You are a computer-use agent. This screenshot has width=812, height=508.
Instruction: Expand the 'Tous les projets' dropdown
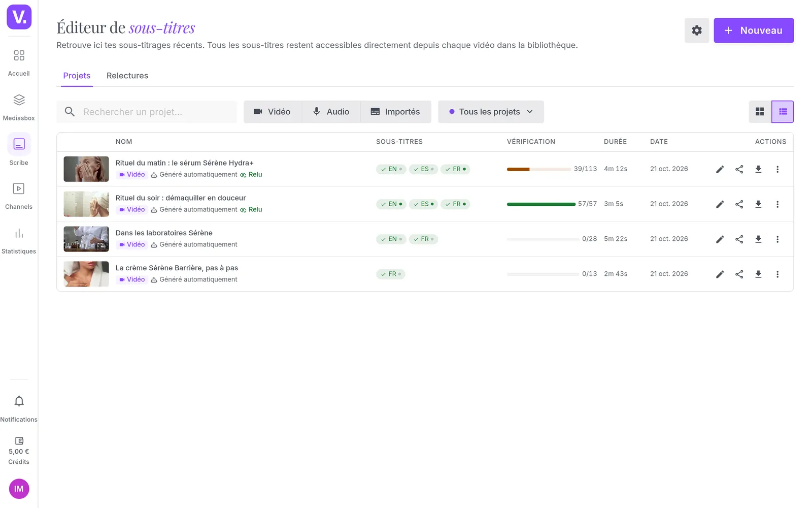(x=491, y=112)
